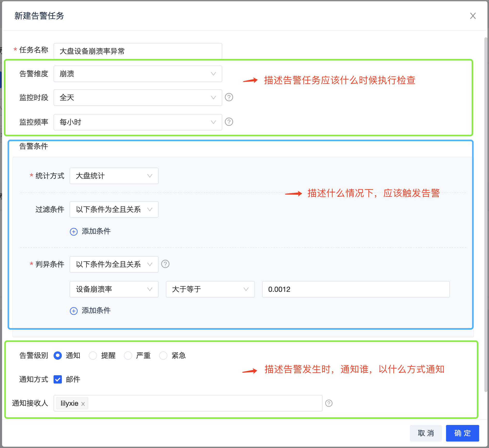Toggle the 邮件 notification checkbox
This screenshot has width=489, height=448.
pos(58,379)
